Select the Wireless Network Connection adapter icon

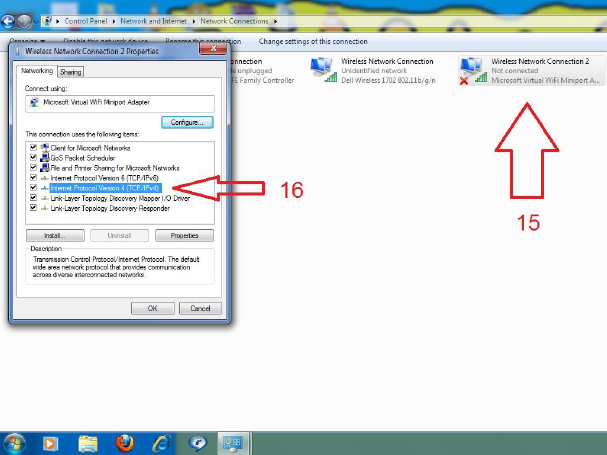point(324,70)
